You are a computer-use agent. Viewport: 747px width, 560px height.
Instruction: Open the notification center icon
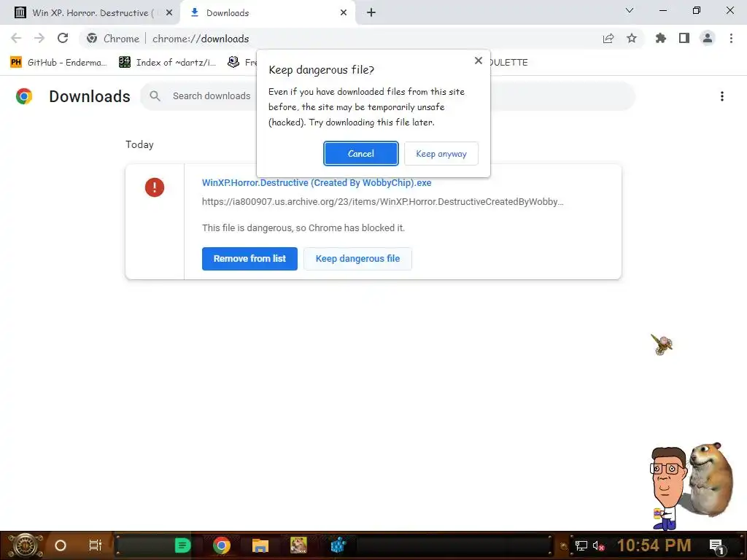point(717,545)
